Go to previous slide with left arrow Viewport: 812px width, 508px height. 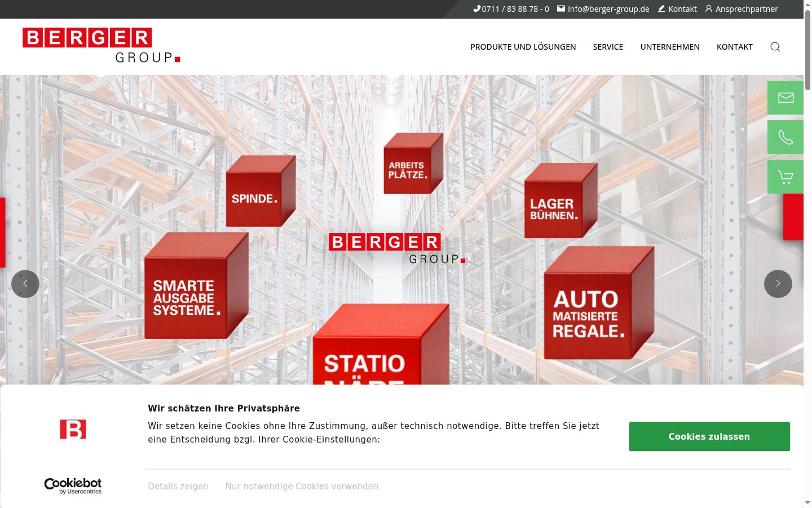[x=25, y=284]
